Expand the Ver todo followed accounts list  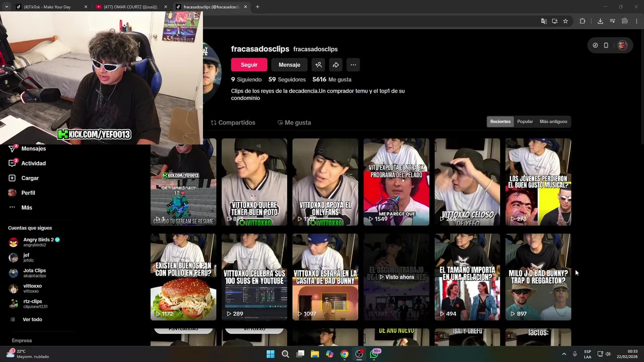tap(26, 319)
